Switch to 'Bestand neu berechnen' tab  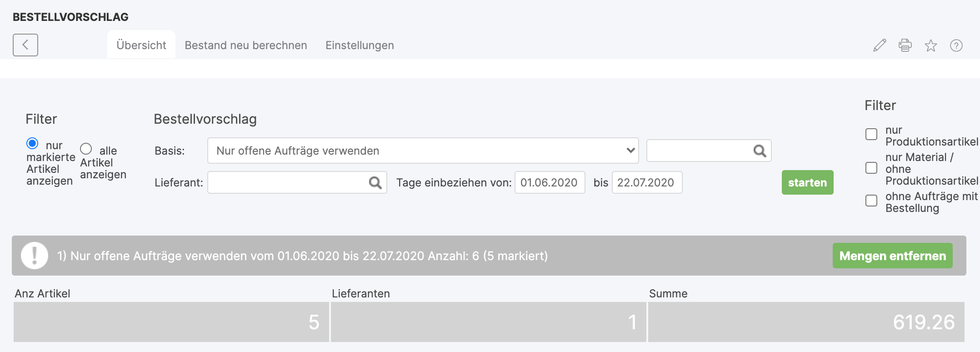(x=245, y=45)
